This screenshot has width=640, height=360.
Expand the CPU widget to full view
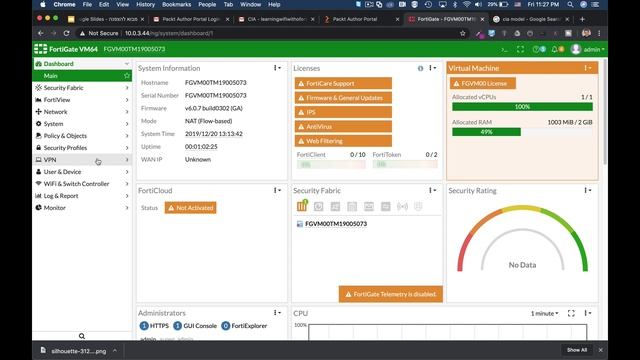click(571, 313)
